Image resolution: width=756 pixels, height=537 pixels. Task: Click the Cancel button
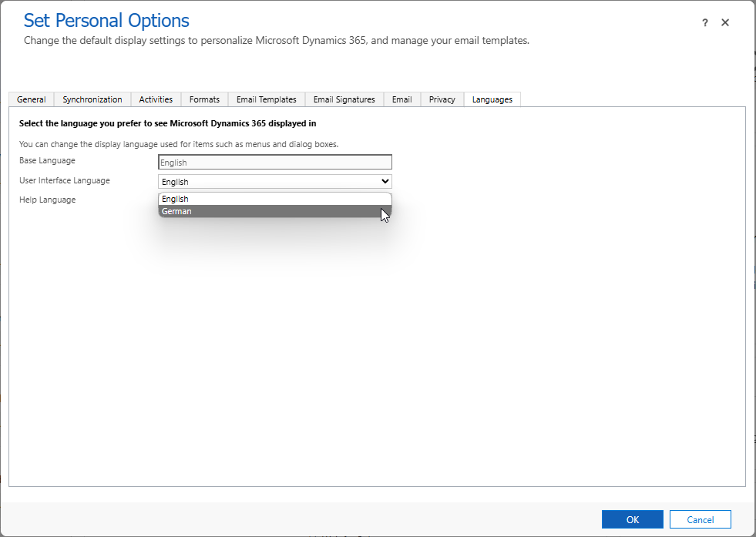click(700, 519)
